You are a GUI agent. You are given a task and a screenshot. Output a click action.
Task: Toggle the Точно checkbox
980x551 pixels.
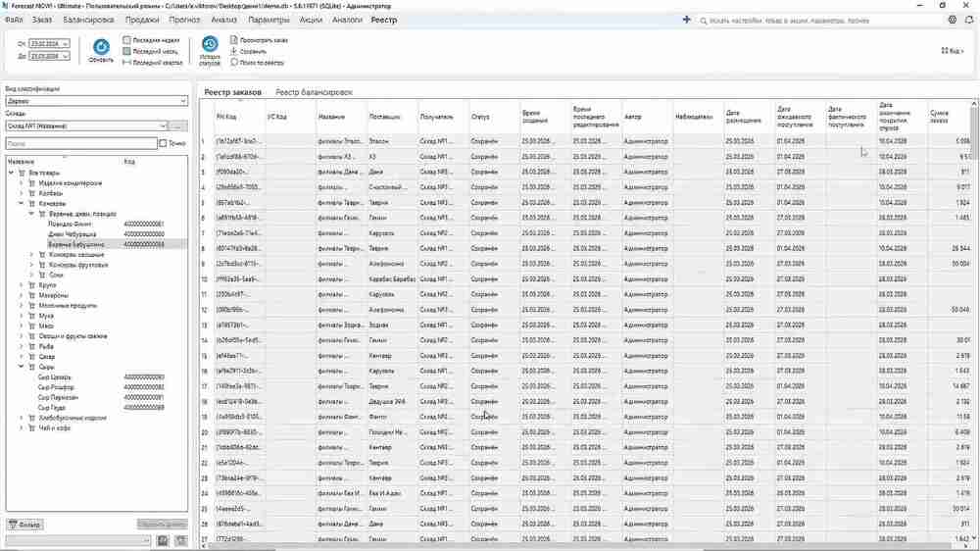[163, 143]
